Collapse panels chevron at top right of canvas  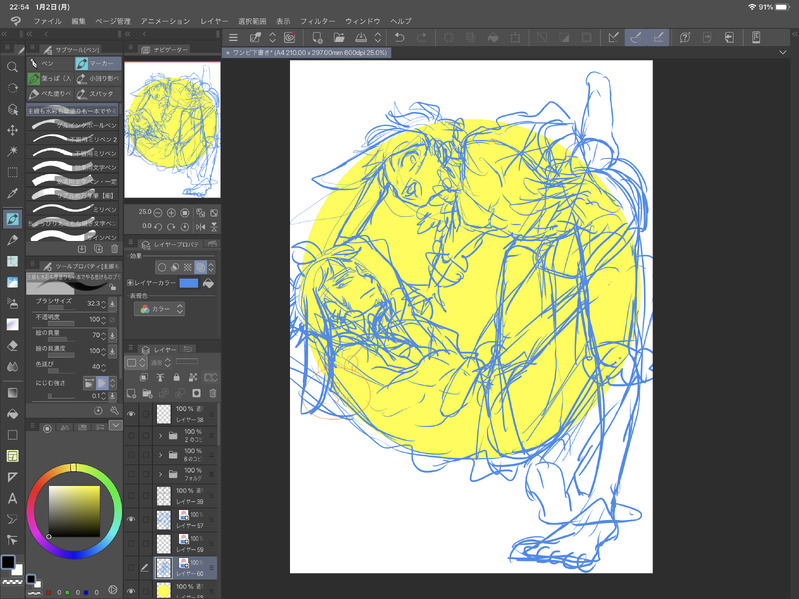pos(783,52)
